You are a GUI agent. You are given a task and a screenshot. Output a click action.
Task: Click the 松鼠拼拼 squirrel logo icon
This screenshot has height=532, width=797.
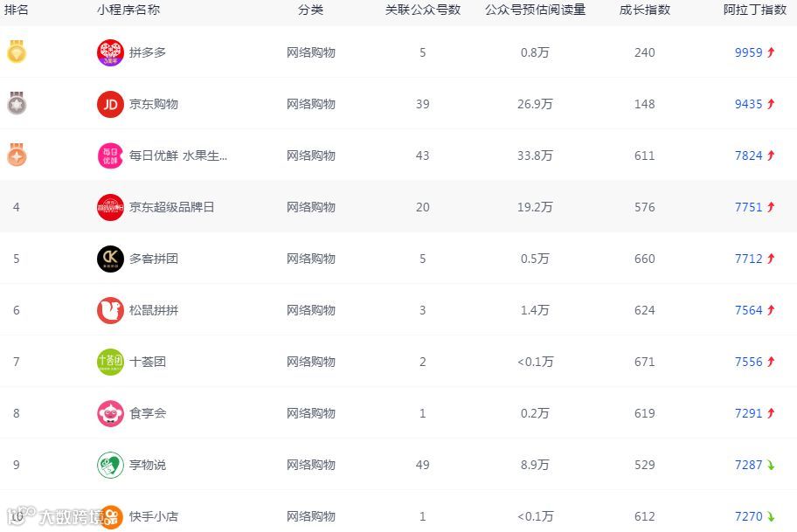110,310
